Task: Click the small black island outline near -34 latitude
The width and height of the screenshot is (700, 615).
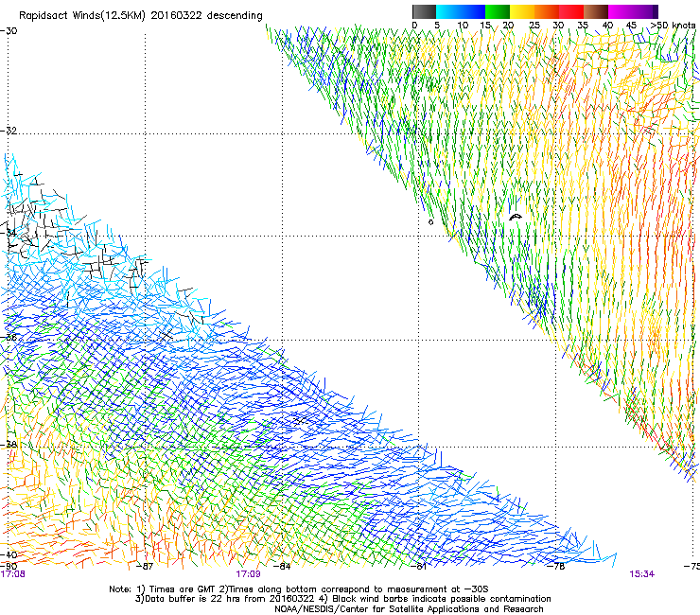Action: [516, 217]
